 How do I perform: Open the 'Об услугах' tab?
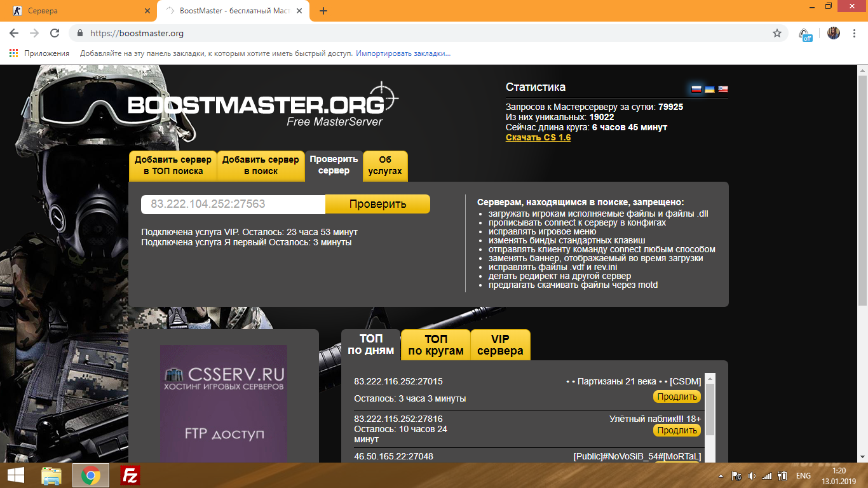385,165
